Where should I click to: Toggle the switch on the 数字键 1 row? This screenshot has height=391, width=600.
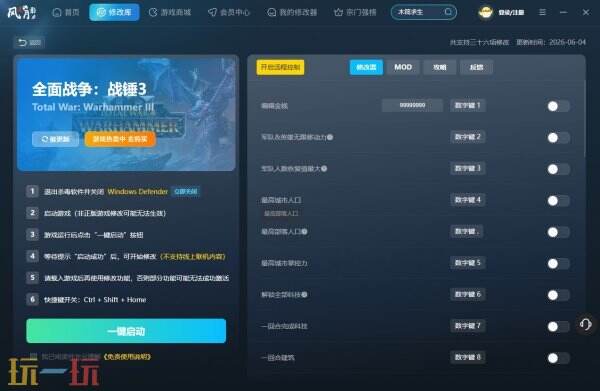pos(558,106)
